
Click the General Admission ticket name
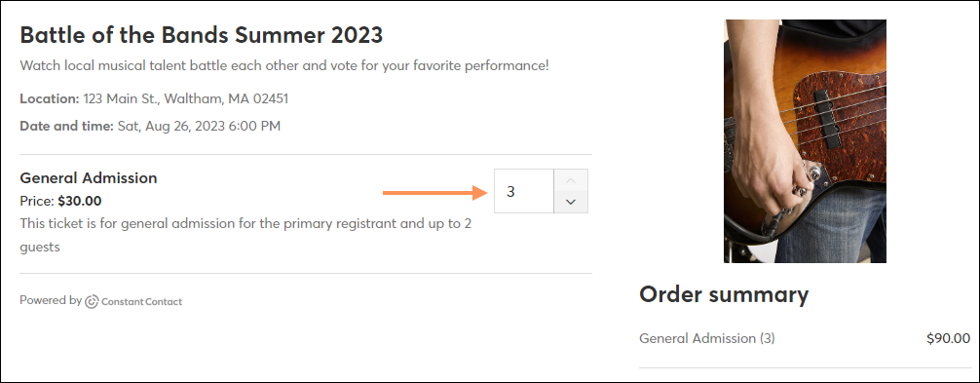89,178
